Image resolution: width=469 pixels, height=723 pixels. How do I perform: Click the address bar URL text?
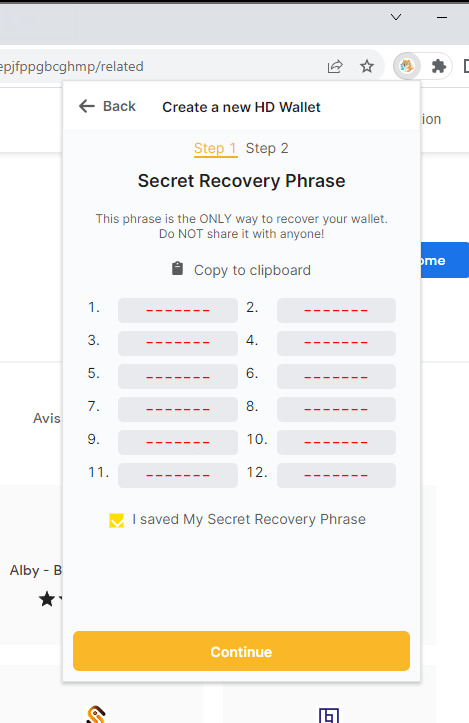pyautogui.click(x=72, y=66)
